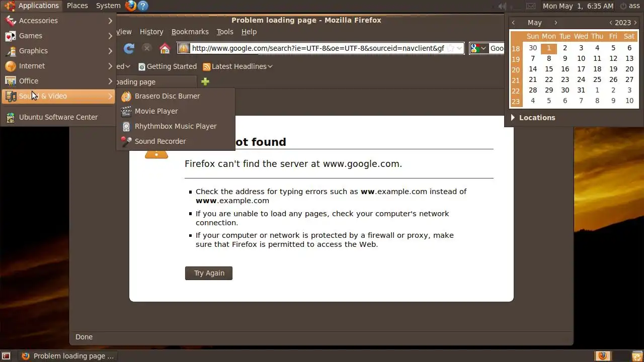
Task: Click the Firefox reload button
Action: [129, 48]
